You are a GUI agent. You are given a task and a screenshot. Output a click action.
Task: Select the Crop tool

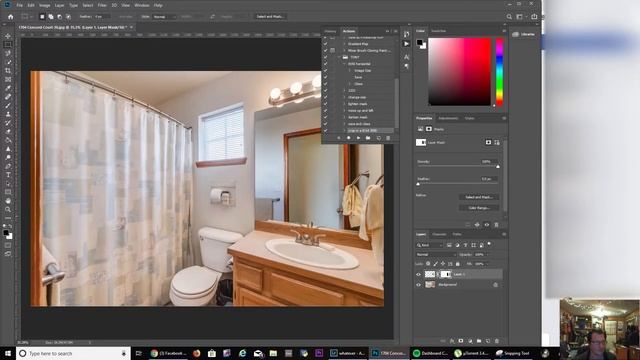click(x=8, y=71)
